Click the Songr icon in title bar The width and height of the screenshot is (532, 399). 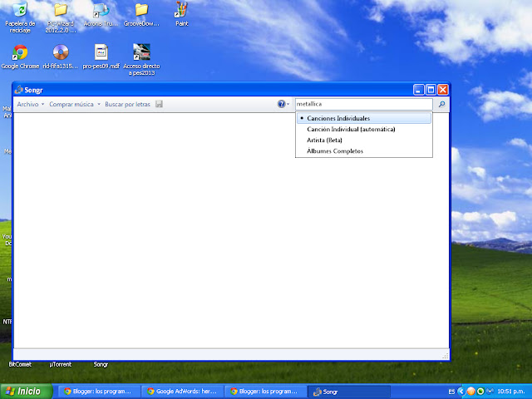pyautogui.click(x=18, y=90)
